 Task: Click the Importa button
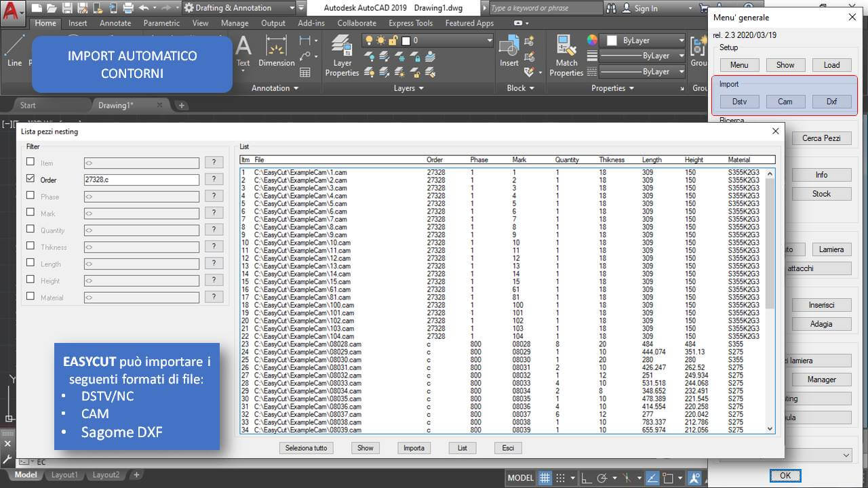(x=414, y=448)
